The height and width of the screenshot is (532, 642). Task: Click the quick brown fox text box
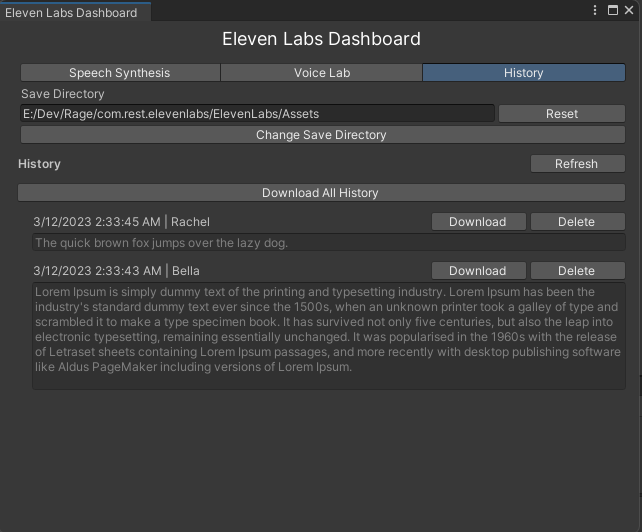329,242
